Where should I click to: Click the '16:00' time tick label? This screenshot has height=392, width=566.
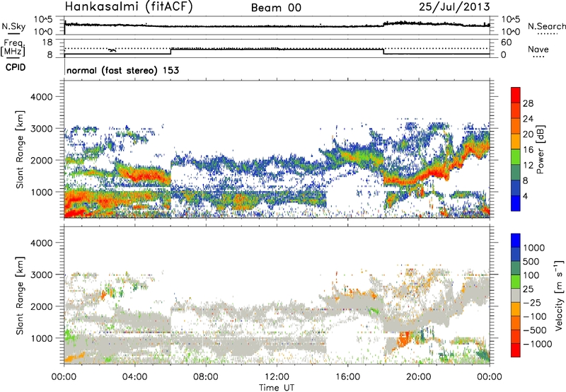tap(347, 377)
